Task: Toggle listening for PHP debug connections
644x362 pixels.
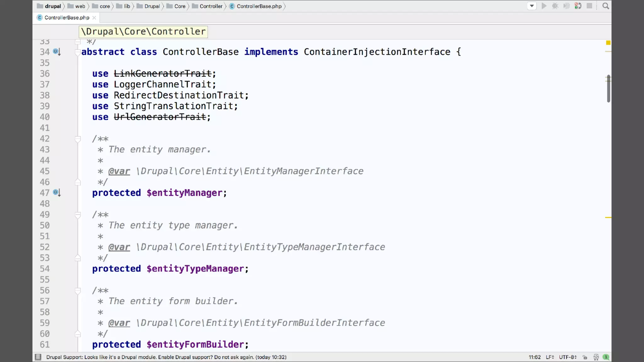Action: [x=578, y=6]
